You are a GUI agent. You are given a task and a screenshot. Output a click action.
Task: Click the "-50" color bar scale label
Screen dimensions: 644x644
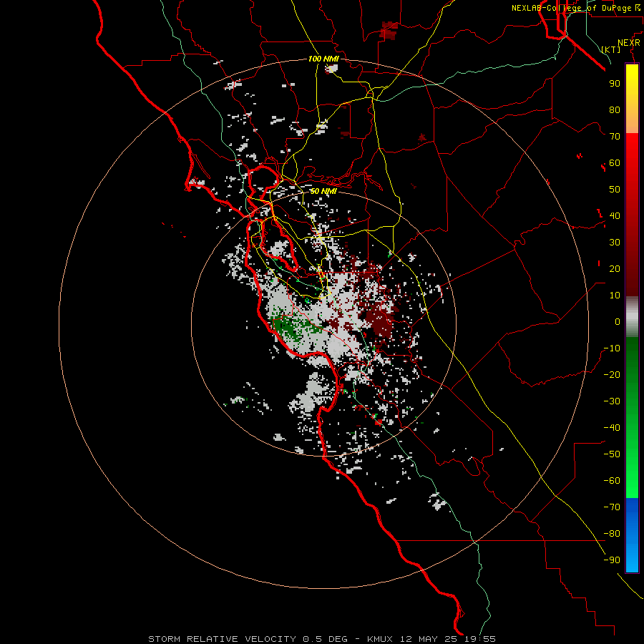[612, 454]
